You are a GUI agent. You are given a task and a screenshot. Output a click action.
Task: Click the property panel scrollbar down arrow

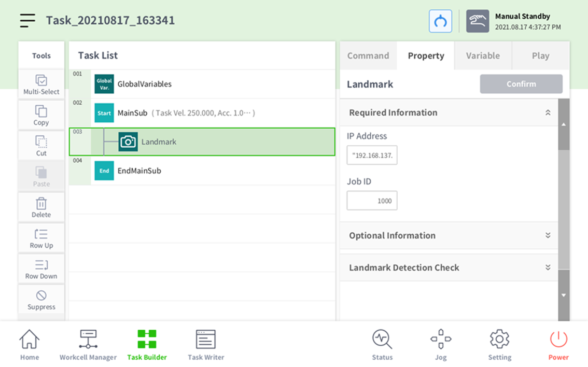[564, 295]
